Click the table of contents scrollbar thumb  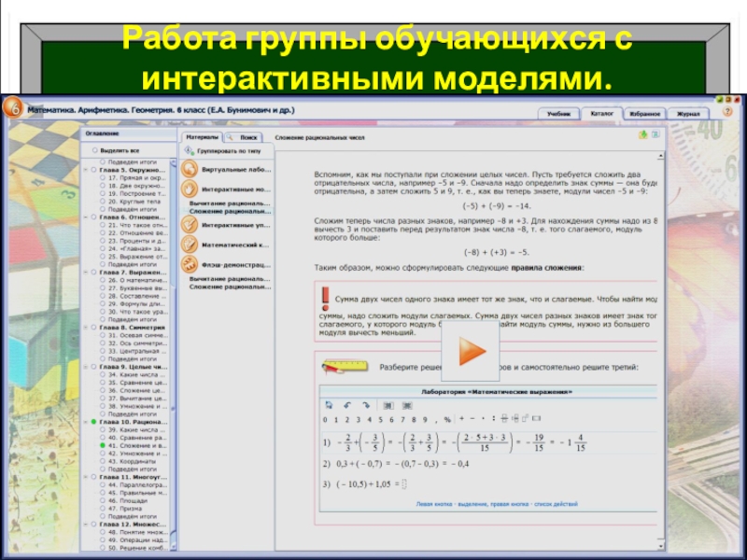click(x=174, y=410)
